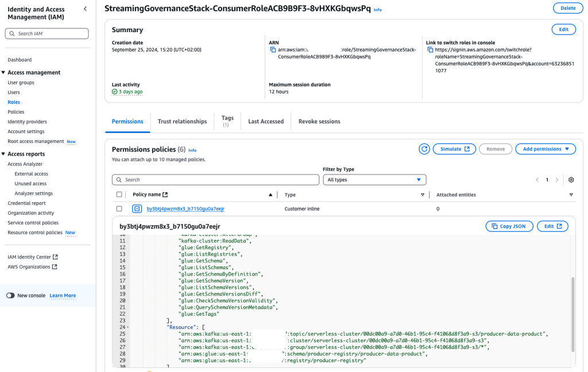The image size is (588, 372).
Task: Open Account settings page
Action: point(26,131)
